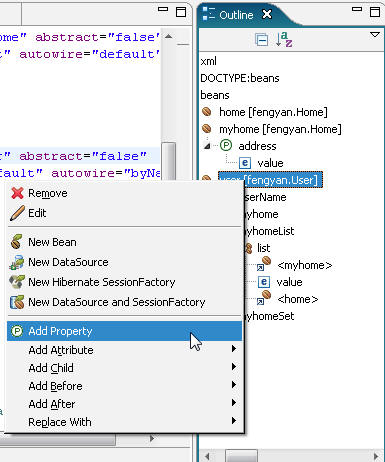This screenshot has height=462, width=385.
Task: Choose Add Property from context menu
Action: click(124, 331)
